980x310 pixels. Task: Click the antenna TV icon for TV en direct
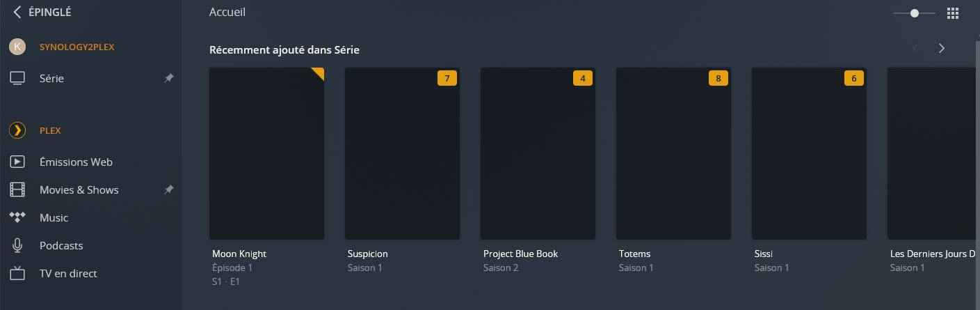tap(17, 273)
